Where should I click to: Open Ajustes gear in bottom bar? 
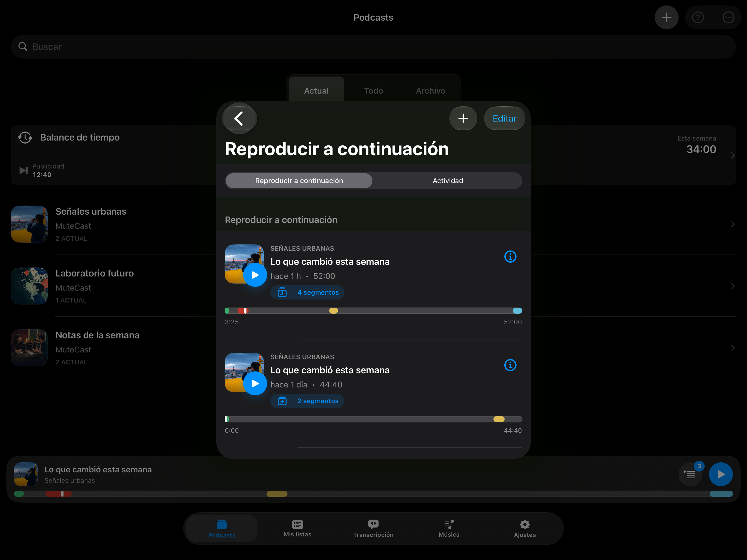[525, 528]
